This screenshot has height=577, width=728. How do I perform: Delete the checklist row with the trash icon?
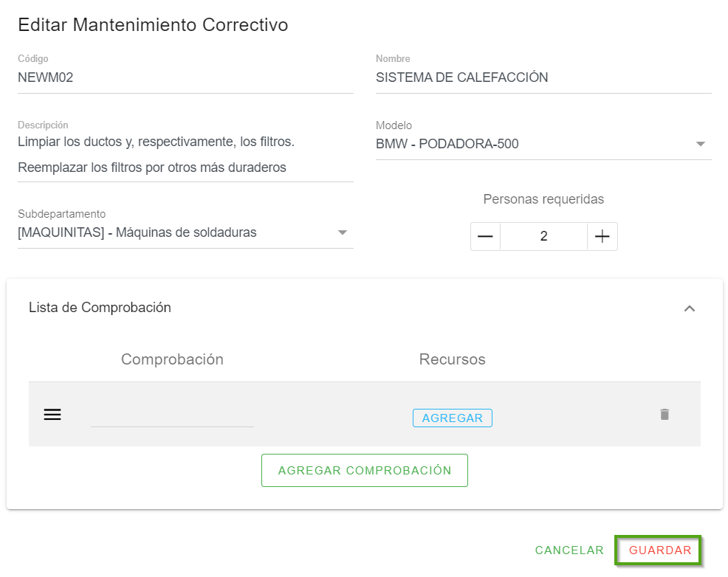(665, 415)
